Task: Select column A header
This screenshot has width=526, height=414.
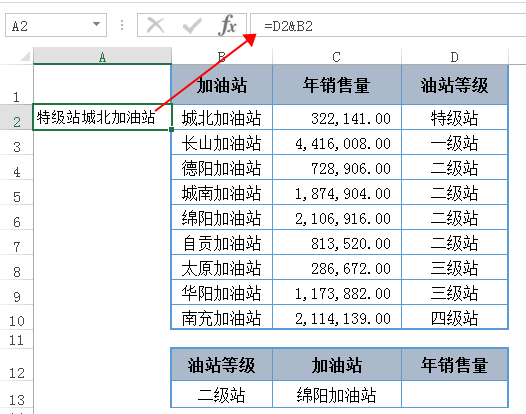Action: click(102, 56)
